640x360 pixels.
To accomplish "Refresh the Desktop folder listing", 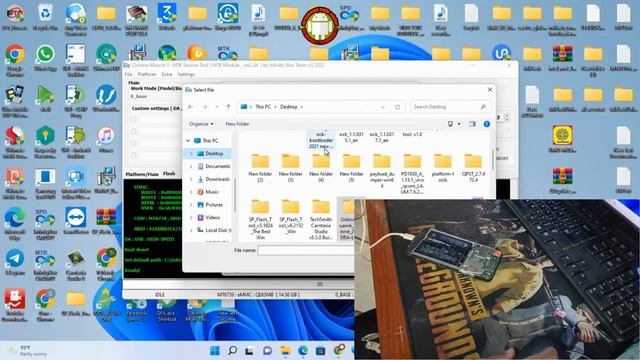I will (x=397, y=107).
